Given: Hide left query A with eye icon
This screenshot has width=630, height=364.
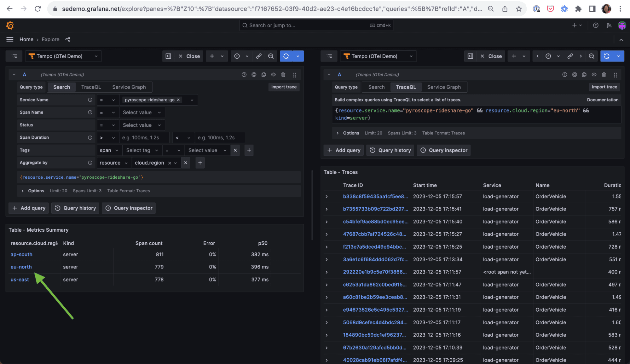Looking at the screenshot, I should point(273,75).
